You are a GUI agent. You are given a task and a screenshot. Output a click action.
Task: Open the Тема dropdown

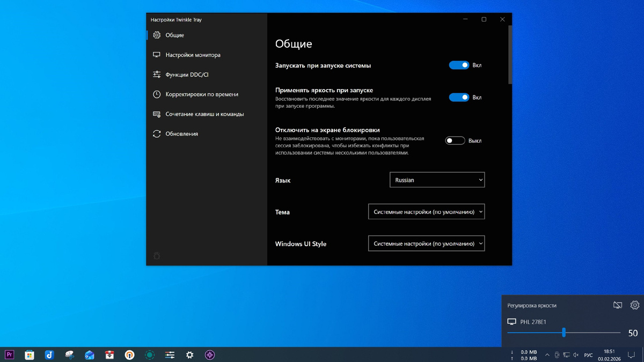click(426, 212)
